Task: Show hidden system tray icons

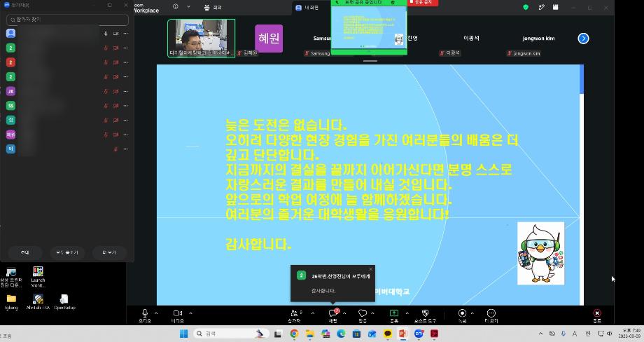Action: tap(540, 334)
